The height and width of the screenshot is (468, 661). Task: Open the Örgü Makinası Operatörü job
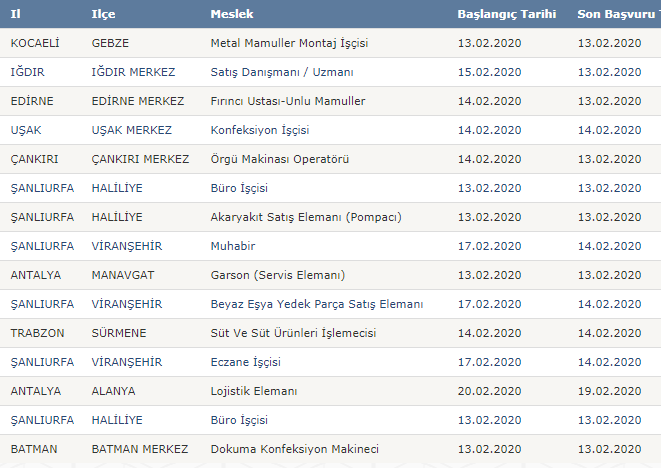(278, 159)
